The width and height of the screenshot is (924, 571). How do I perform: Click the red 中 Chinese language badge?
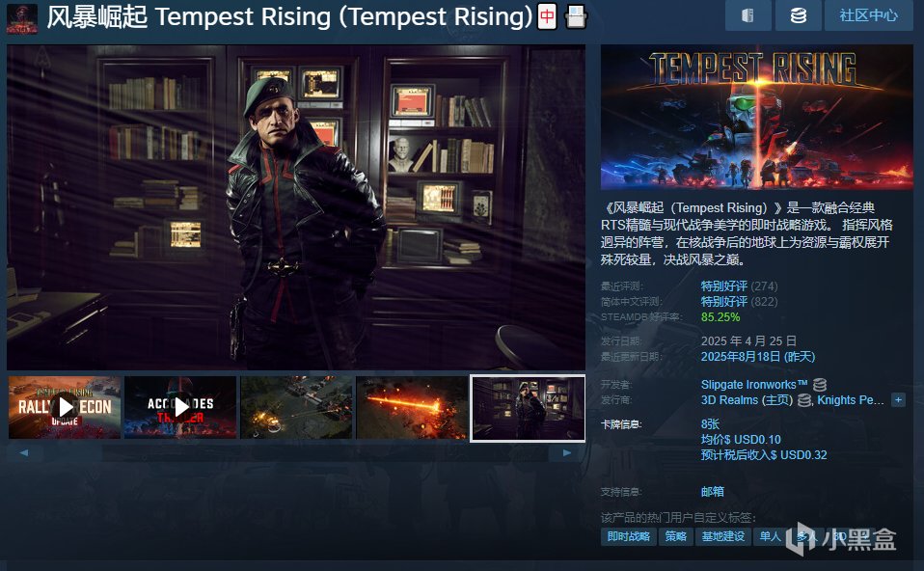click(x=547, y=16)
